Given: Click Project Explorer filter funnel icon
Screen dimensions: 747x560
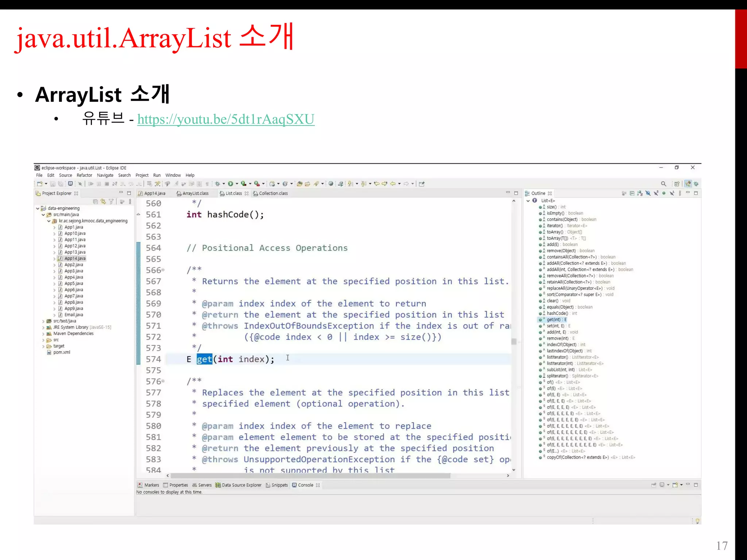Looking at the screenshot, I should [x=111, y=202].
